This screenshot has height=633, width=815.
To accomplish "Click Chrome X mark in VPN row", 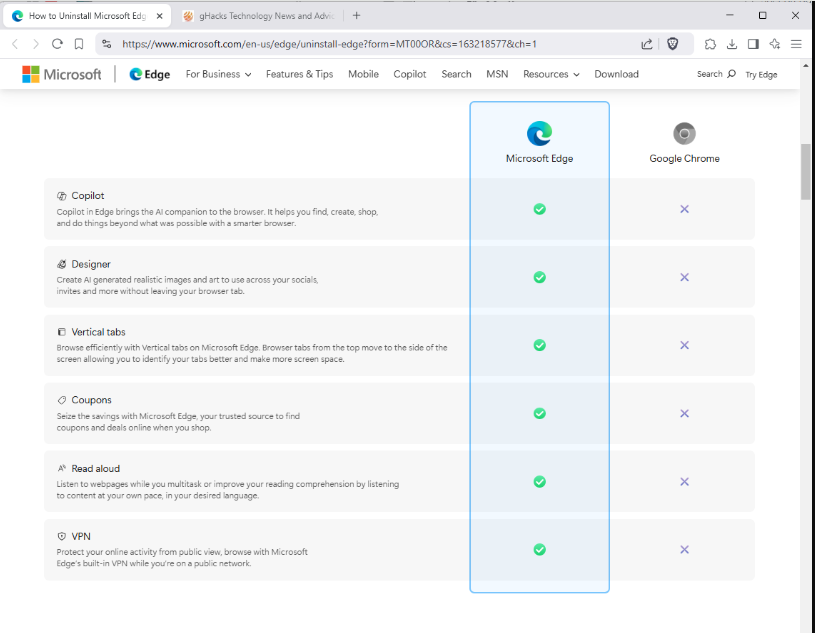I will [684, 549].
